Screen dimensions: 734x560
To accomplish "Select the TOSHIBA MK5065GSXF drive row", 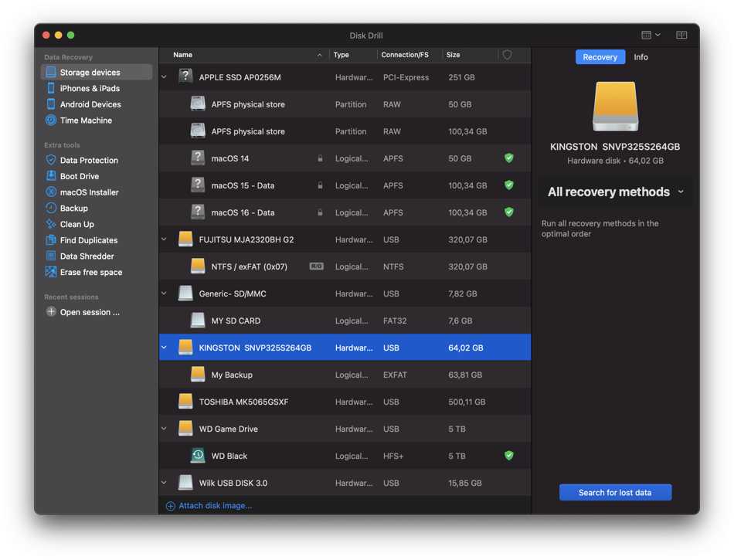I will (x=345, y=402).
